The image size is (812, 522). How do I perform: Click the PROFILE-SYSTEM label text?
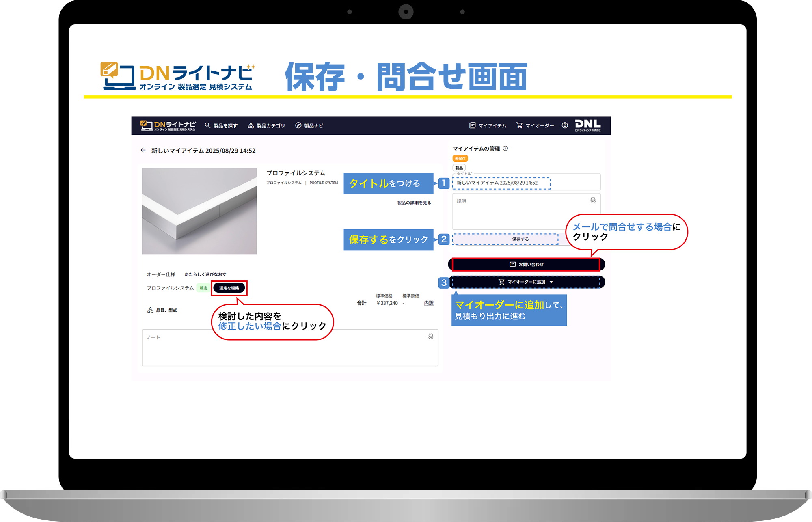pyautogui.click(x=324, y=183)
